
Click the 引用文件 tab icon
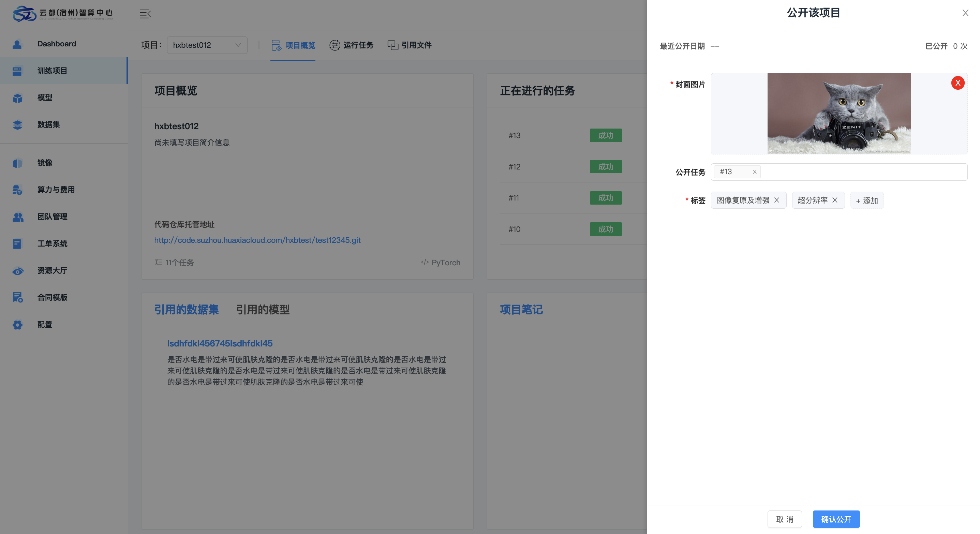(392, 45)
